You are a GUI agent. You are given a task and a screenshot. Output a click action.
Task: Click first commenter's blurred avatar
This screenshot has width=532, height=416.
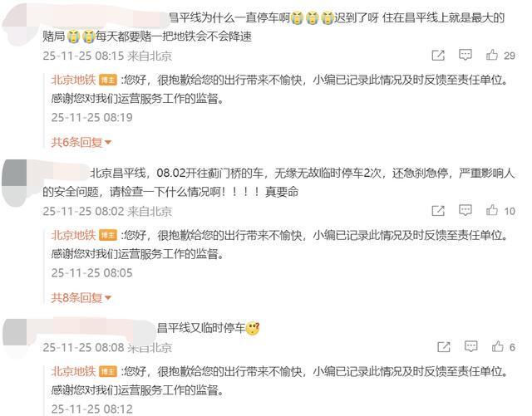tap(15, 24)
